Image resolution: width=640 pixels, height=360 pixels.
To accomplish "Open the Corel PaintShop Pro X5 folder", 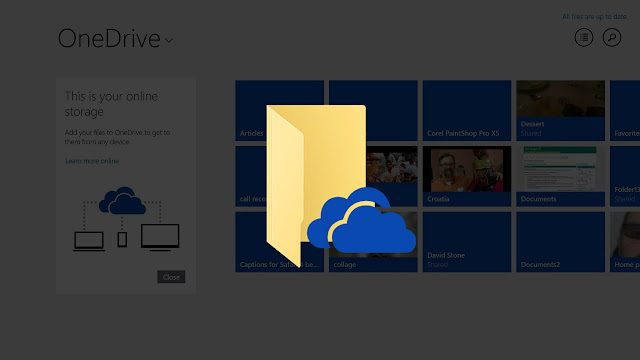I will pyautogui.click(x=467, y=111).
